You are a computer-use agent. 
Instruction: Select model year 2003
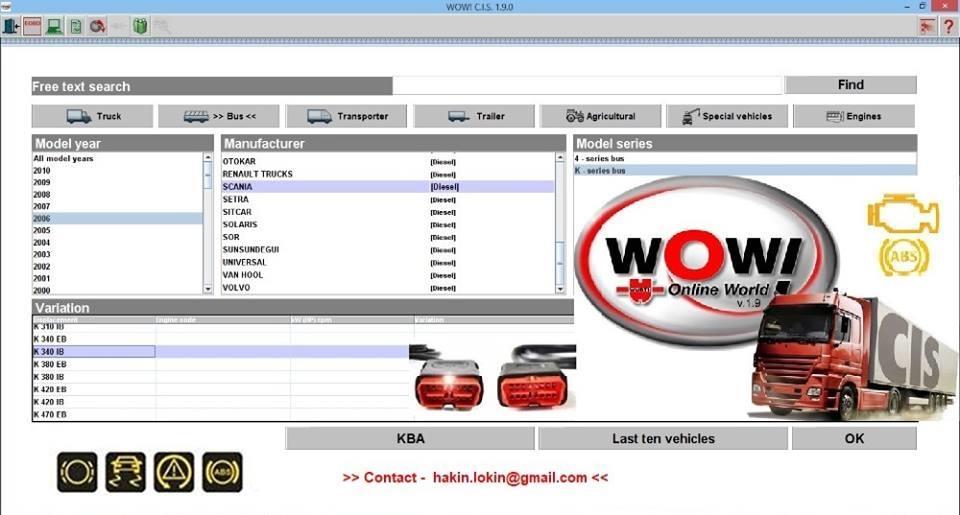pyautogui.click(x=118, y=254)
